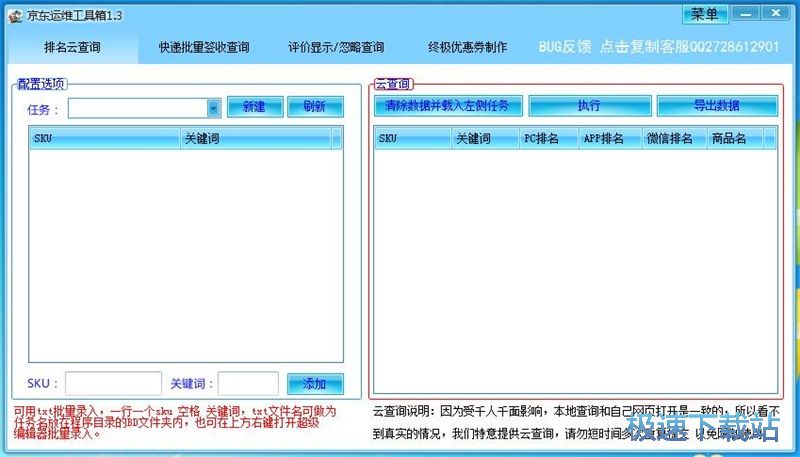
Task: Minimize the window
Action: [x=745, y=13]
